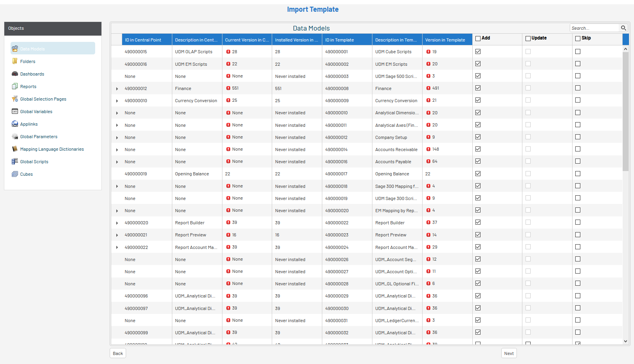Screen dimensions: 634x364
Task: Select Global Parameters from Objects list
Action: pos(38,137)
